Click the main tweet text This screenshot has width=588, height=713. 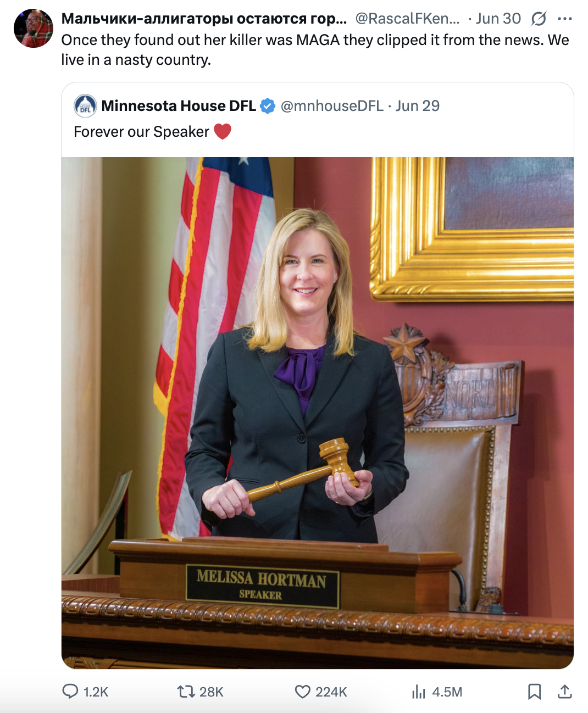315,49
